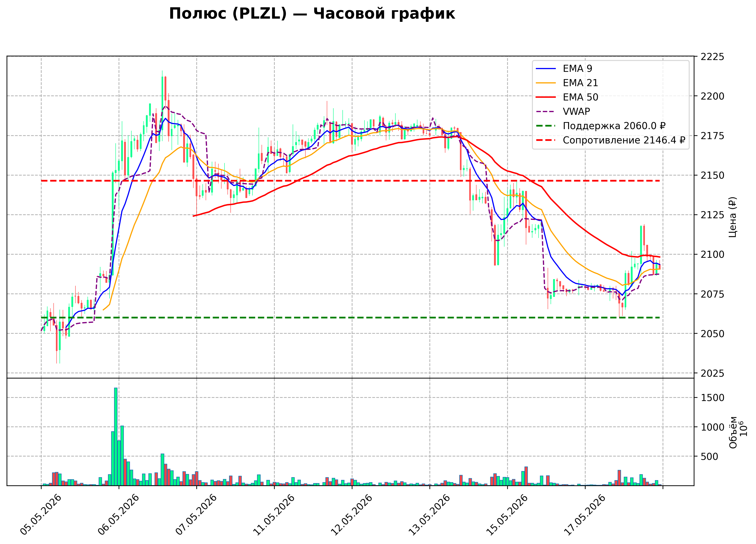The image size is (756, 544).
Task: Click the volume axis value 1000
Action: (x=712, y=427)
